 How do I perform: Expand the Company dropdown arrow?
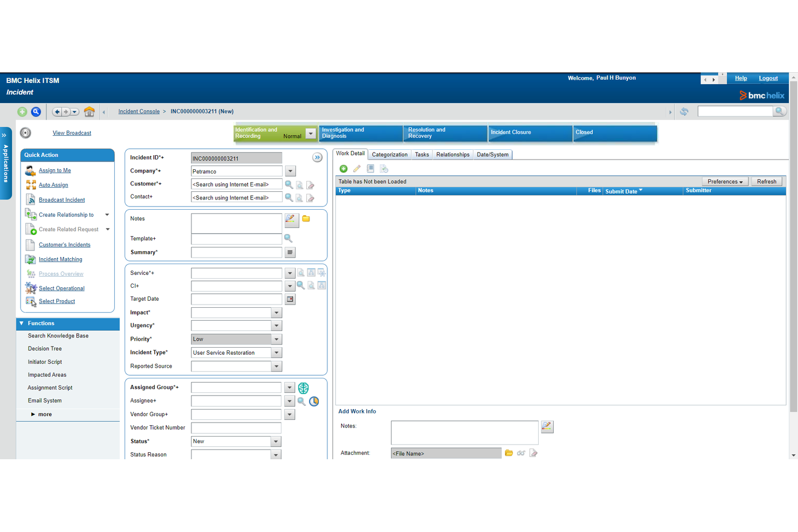290,171
